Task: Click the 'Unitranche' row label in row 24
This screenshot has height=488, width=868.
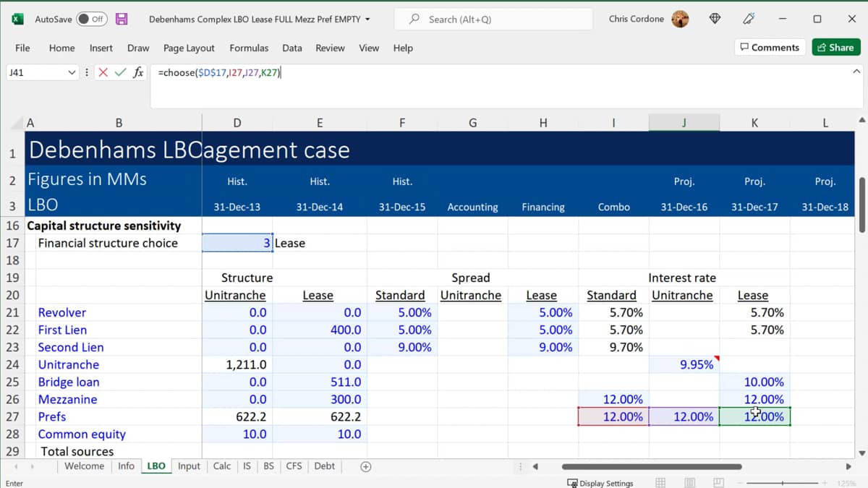Action: pos(69,364)
